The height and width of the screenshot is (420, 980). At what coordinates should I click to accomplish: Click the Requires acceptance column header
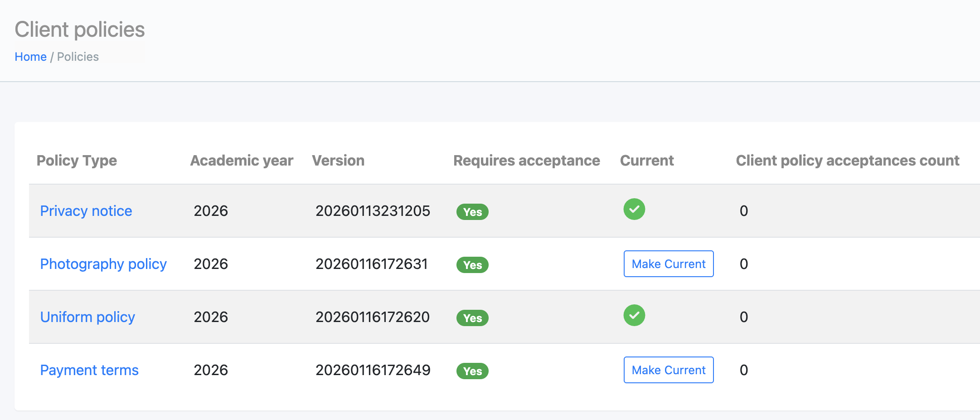[x=527, y=161]
